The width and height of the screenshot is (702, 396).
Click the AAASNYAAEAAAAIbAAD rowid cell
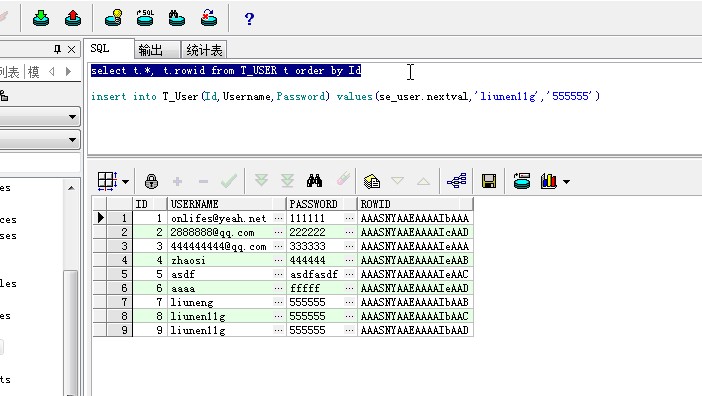[415, 330]
